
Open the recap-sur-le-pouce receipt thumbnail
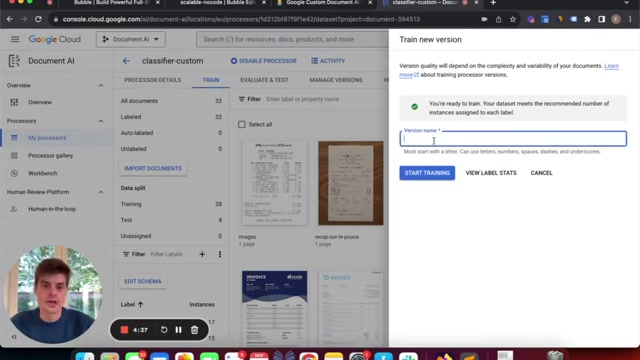click(351, 183)
